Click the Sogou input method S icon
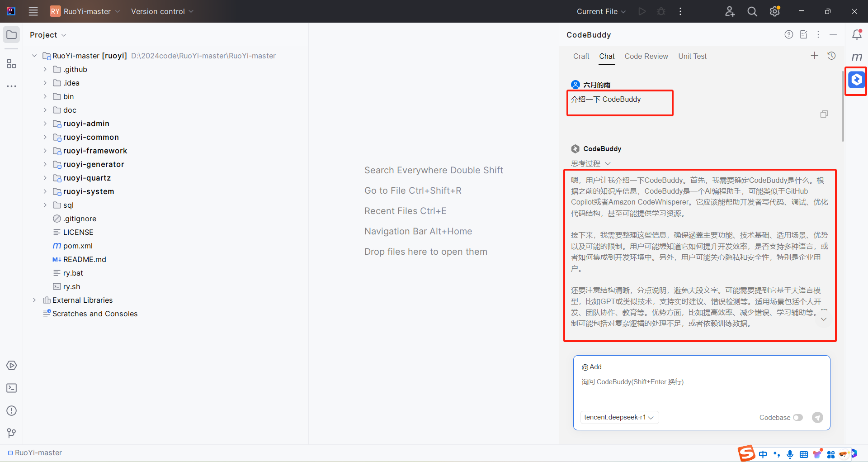868x462 pixels. (x=746, y=453)
